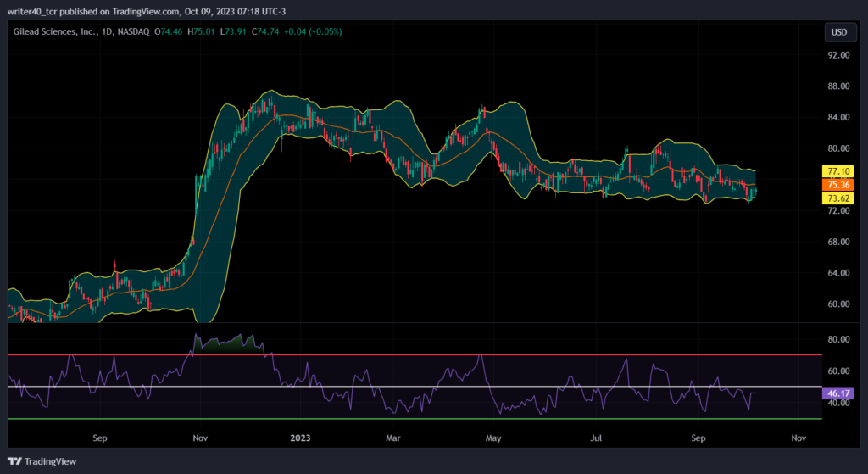Image resolution: width=868 pixels, height=474 pixels.
Task: Click the green oversold RSI line
Action: (x=414, y=419)
